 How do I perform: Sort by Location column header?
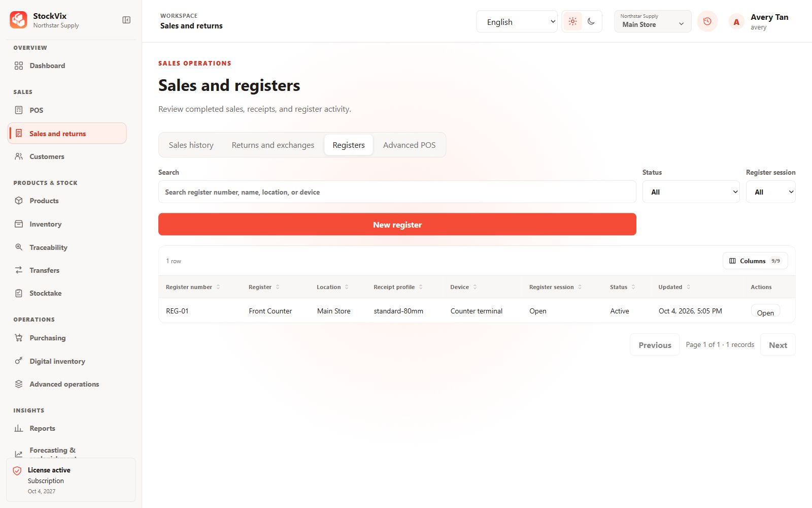[x=332, y=287]
